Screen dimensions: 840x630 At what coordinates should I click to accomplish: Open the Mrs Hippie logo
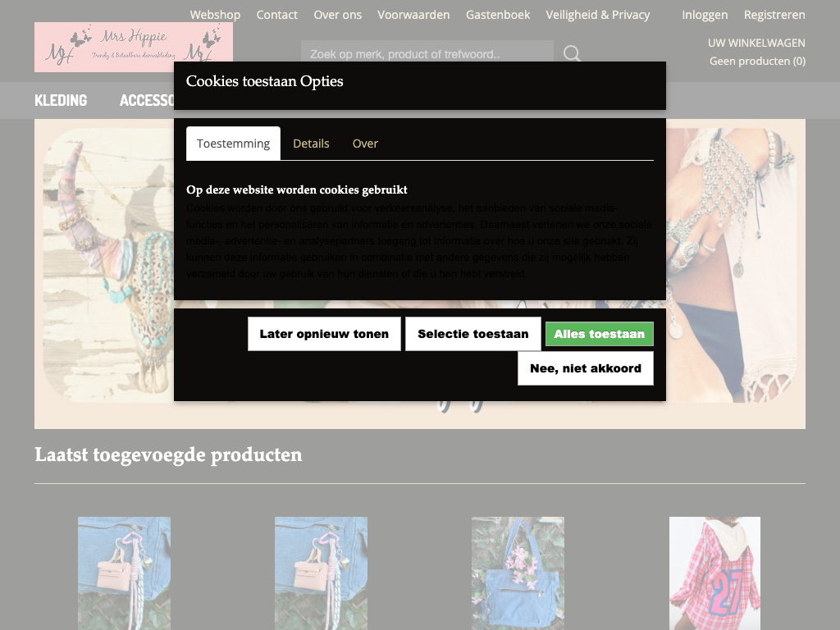click(134, 47)
